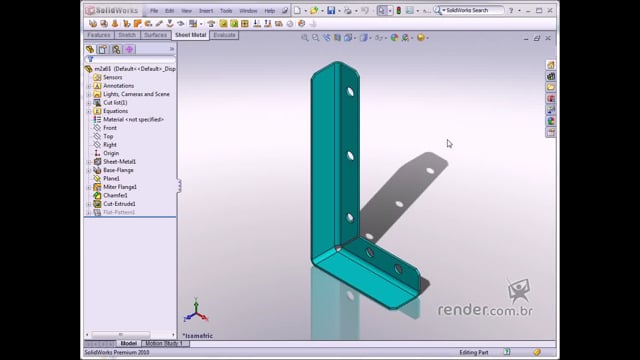Select the Jog tool

tap(159, 24)
